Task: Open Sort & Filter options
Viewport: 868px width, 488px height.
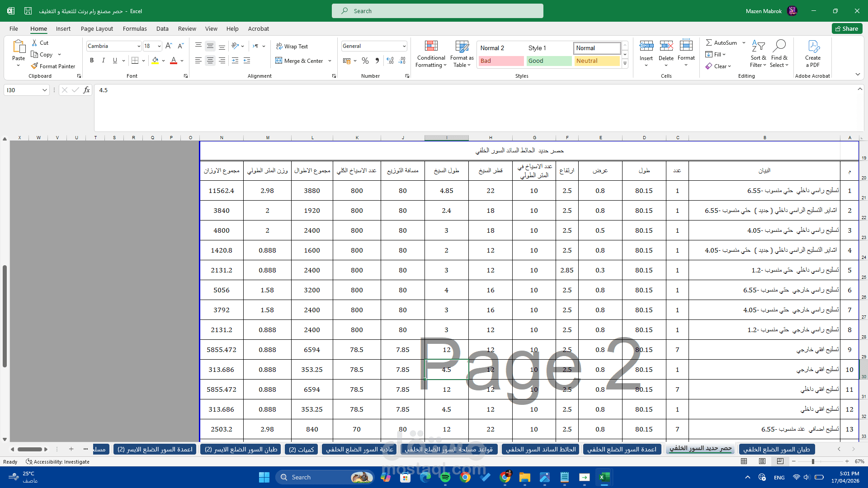Action: (x=758, y=54)
